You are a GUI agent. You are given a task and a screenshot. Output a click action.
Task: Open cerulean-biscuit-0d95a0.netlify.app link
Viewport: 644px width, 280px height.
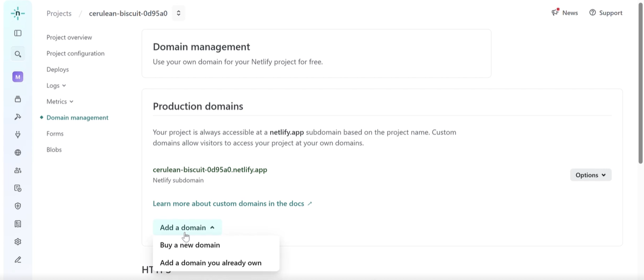coord(210,170)
